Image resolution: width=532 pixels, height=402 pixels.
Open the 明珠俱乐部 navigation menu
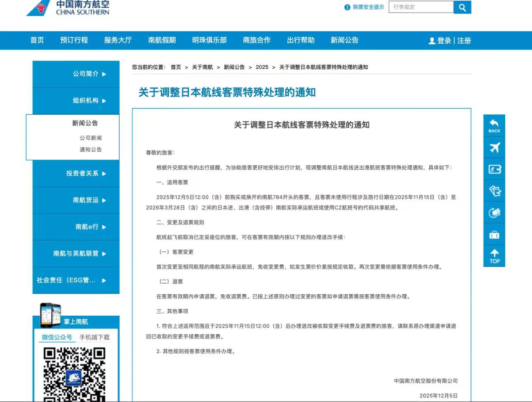209,40
